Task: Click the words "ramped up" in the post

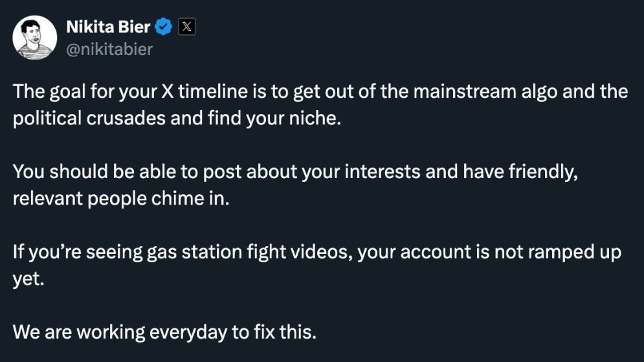Action: [x=575, y=252]
